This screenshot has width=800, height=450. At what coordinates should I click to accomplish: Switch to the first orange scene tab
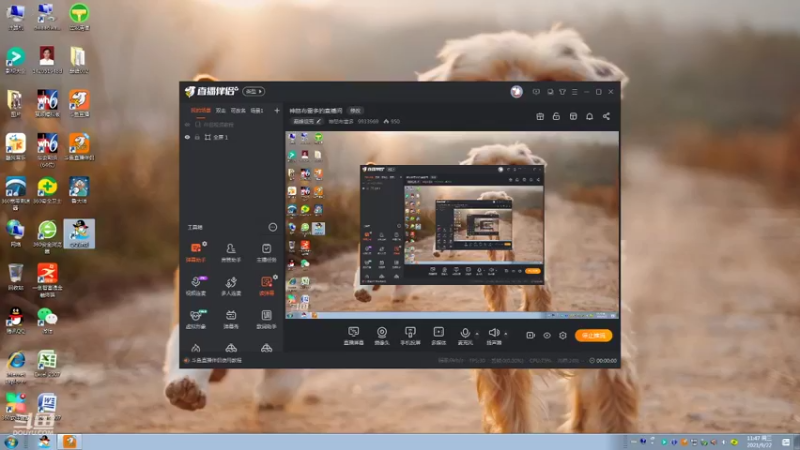coord(201,110)
